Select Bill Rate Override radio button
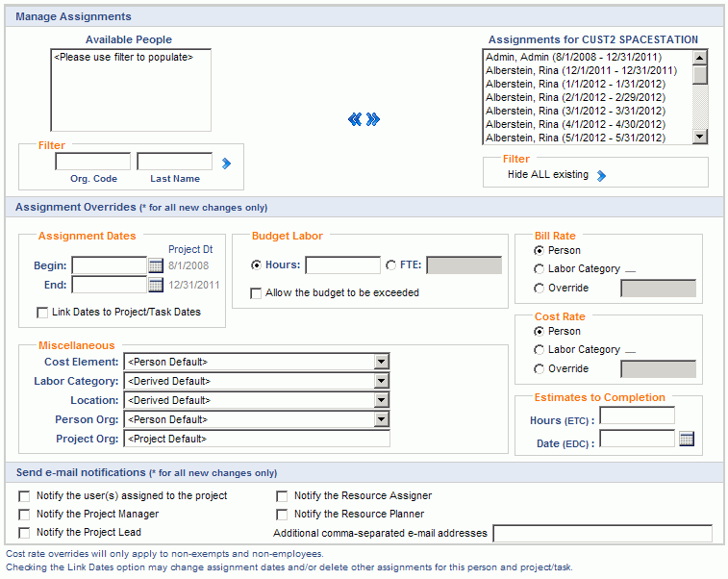This screenshot has height=579, width=728. pos(539,289)
